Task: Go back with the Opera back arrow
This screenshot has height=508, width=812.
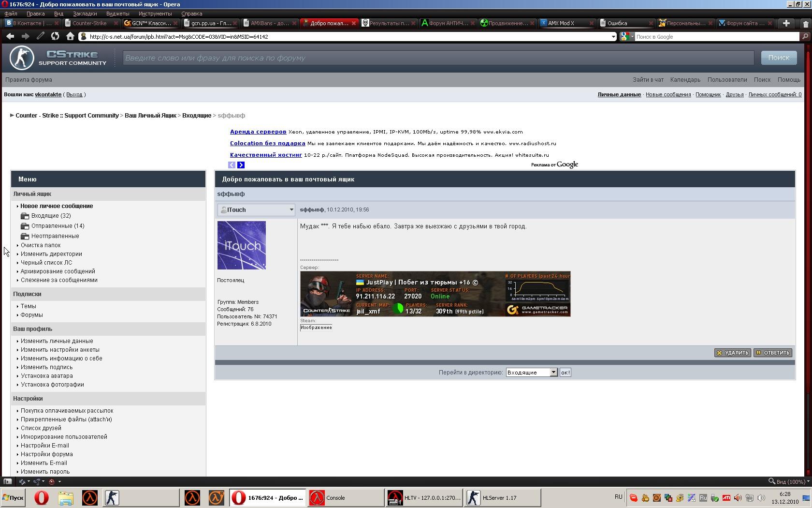Action: click(10, 36)
